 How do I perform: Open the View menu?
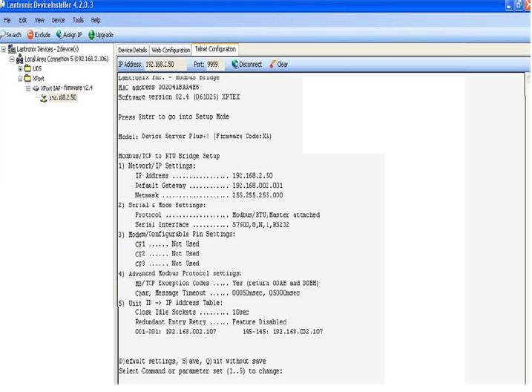tap(39, 20)
